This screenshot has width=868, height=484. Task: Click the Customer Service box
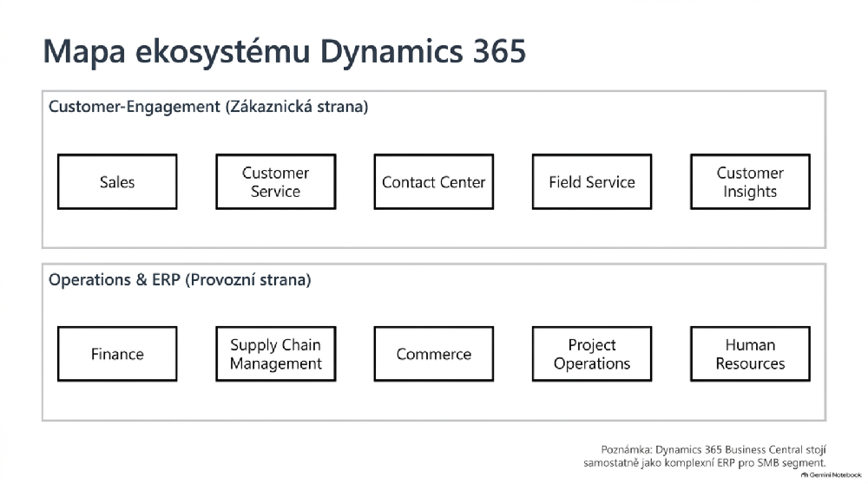pyautogui.click(x=276, y=181)
